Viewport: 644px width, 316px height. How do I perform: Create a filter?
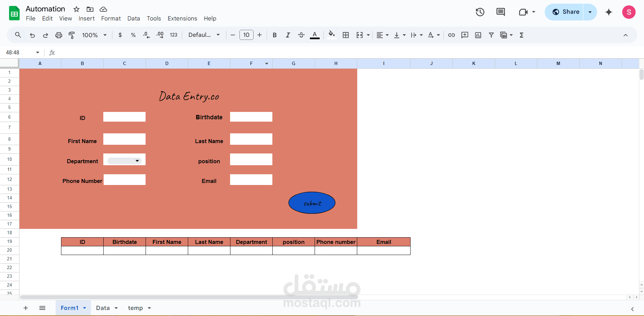(x=491, y=35)
